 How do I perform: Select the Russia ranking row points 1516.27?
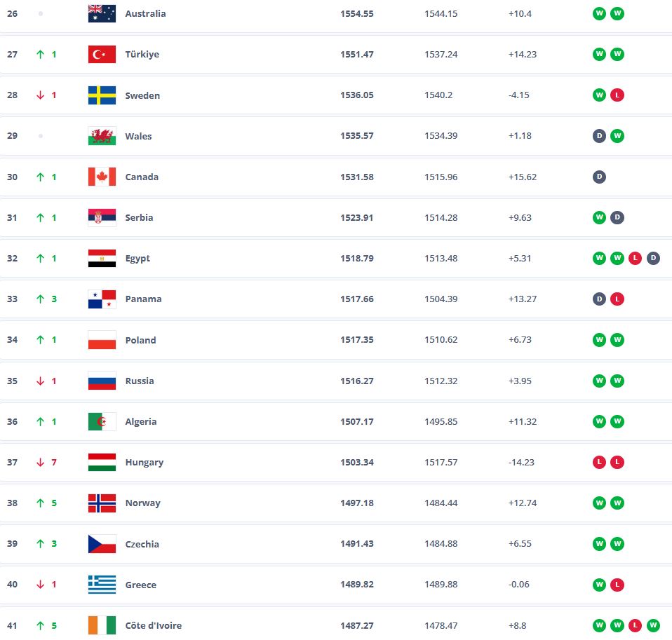pyautogui.click(x=357, y=381)
